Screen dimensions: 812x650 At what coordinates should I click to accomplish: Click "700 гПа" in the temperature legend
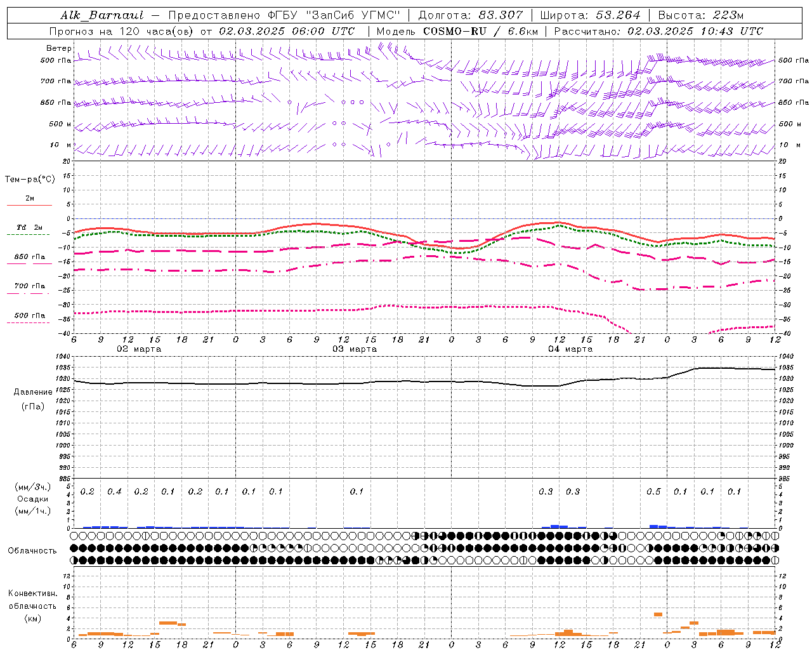click(x=30, y=286)
